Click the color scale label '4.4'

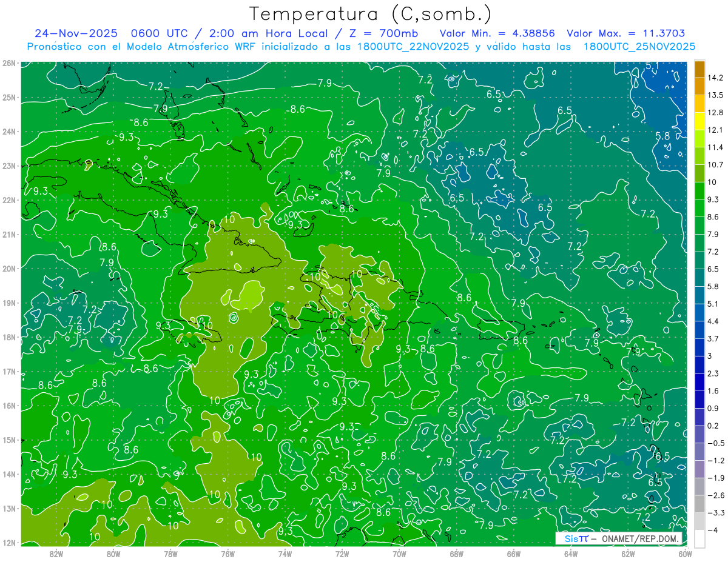(713, 321)
